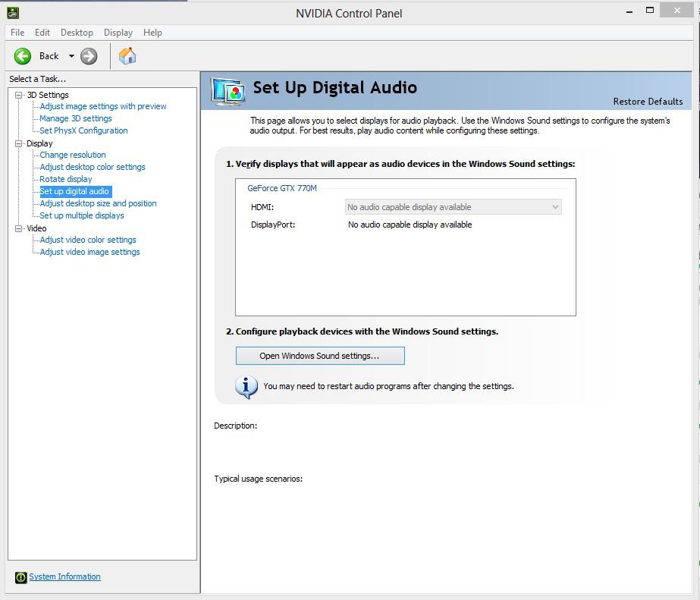The height and width of the screenshot is (600, 700).
Task: Open the Edit menu
Action: coord(42,33)
